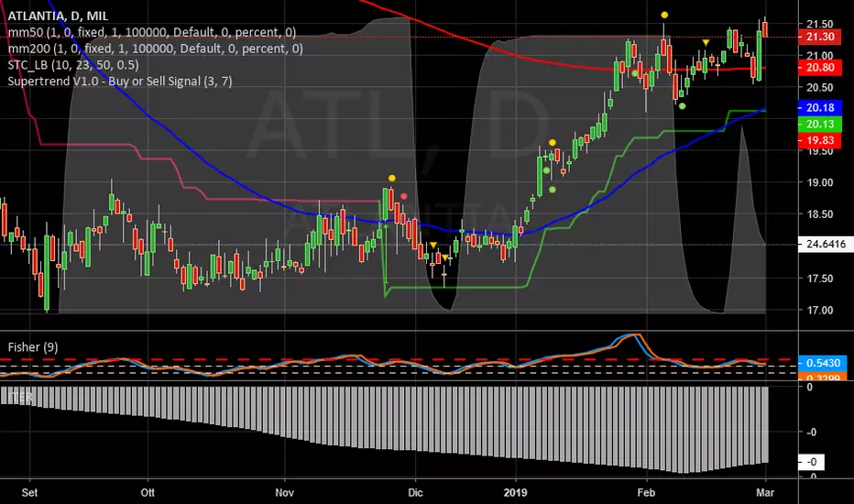Click the Set month label on time axis
The image size is (854, 504).
(29, 493)
